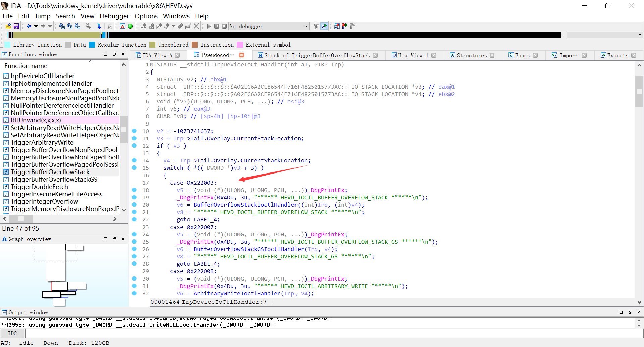The image size is (644, 347).
Task: Close the Pseudocode tab with red X
Action: click(241, 55)
